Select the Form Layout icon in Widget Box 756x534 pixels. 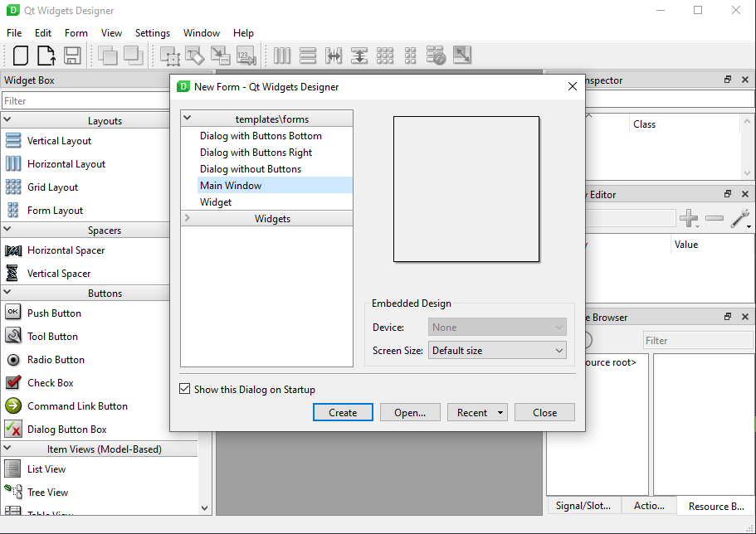coord(13,210)
